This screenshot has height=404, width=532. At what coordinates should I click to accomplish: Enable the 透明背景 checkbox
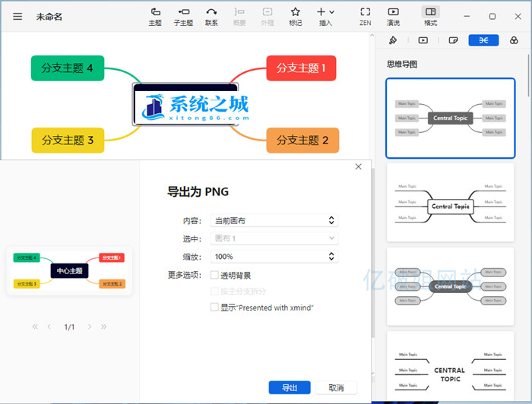[215, 275]
